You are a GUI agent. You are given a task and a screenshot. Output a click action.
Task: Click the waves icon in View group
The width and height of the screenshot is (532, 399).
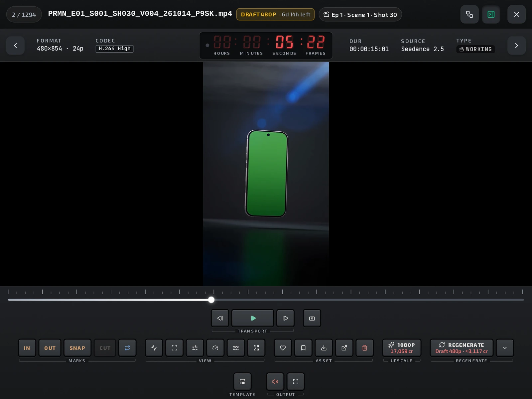point(236,348)
